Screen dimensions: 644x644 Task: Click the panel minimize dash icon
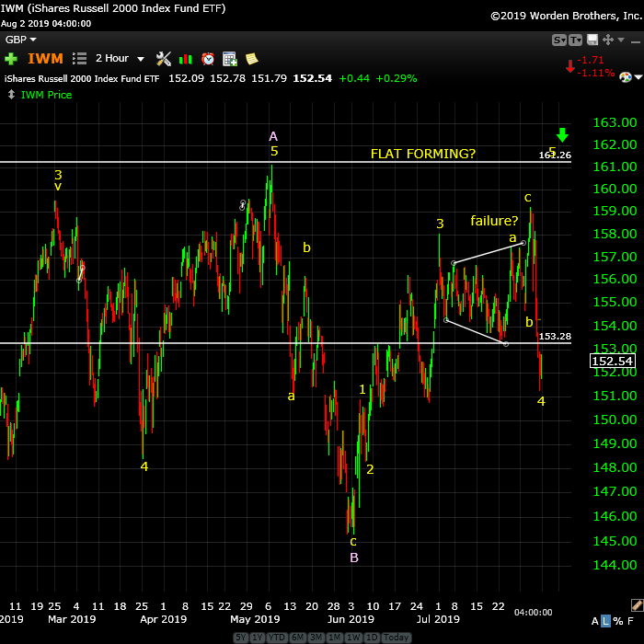coord(636,42)
